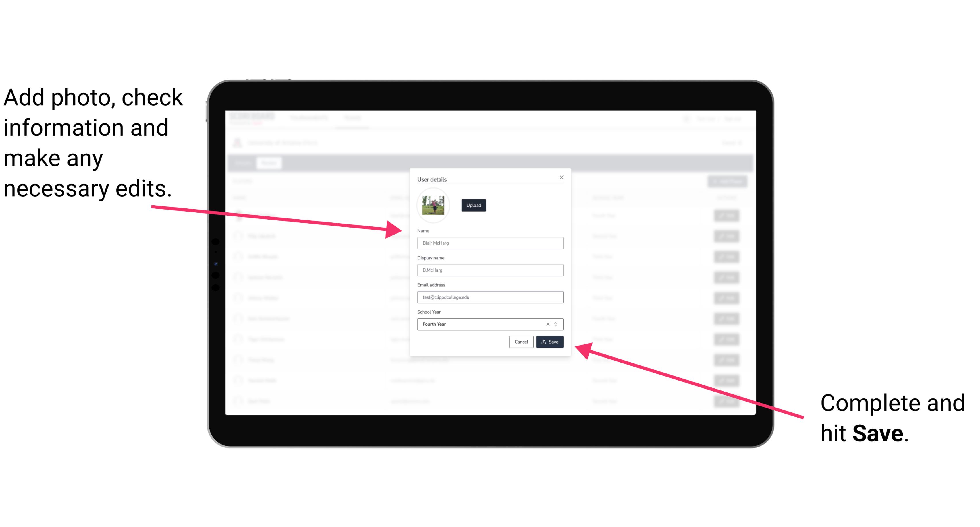
Task: Click the Name input field
Action: pyautogui.click(x=490, y=243)
